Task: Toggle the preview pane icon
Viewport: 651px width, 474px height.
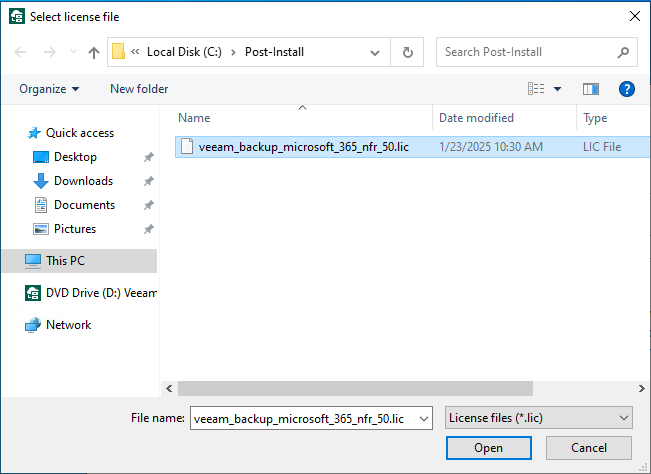Action: 590,89
